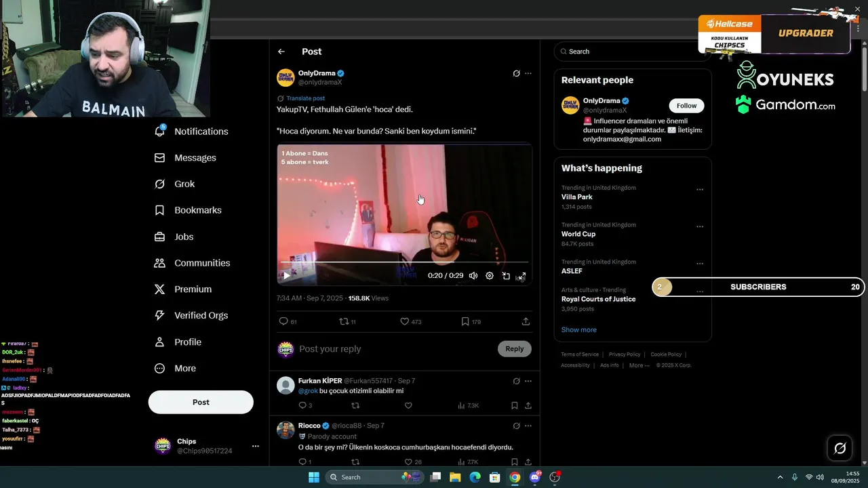Share Furkan KİPER's comment

pyautogui.click(x=528, y=405)
